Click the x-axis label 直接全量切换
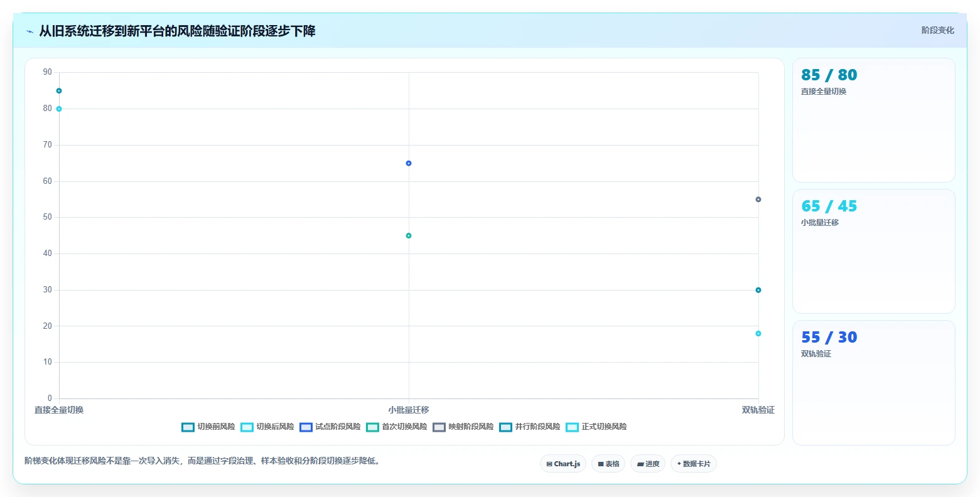Screen dimensions: 980x497 [x=59, y=410]
